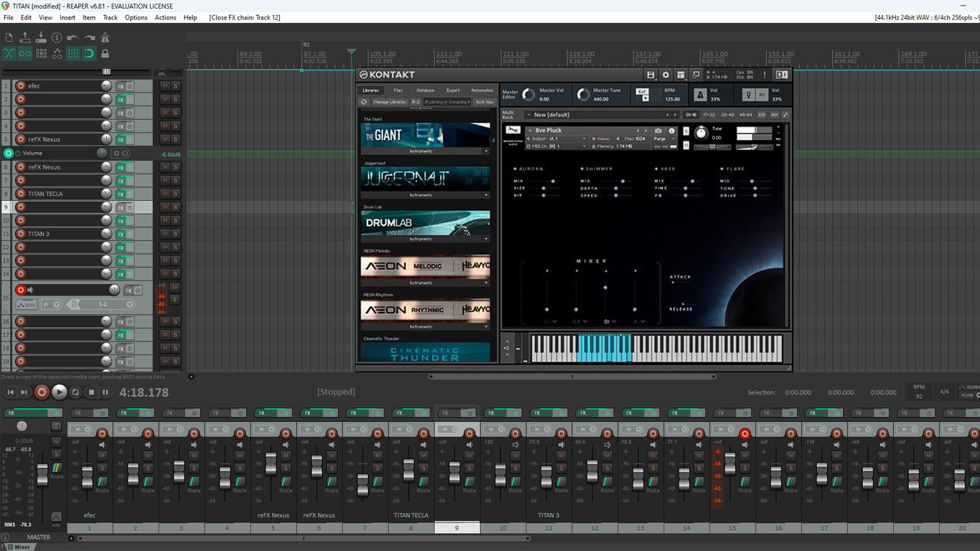Open 8ve Pluck Output st.1 dropdown
Screen dimensions: 980x551
(557, 138)
